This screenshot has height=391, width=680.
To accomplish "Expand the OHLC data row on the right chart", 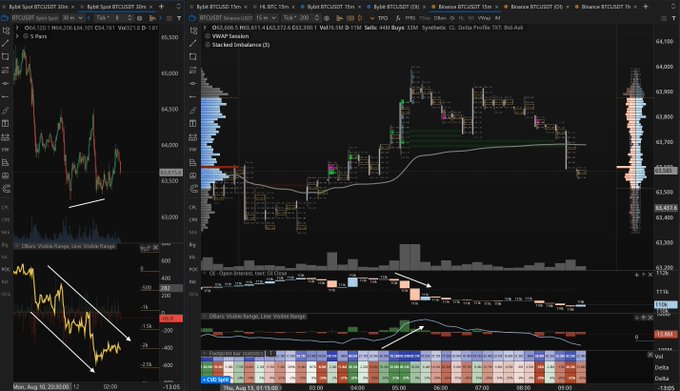I will tap(206, 27).
